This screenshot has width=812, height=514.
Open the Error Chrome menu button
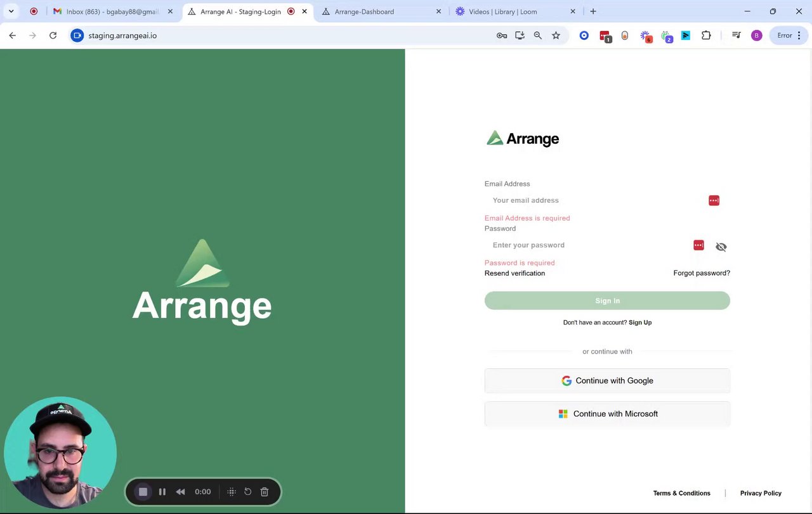tap(789, 35)
